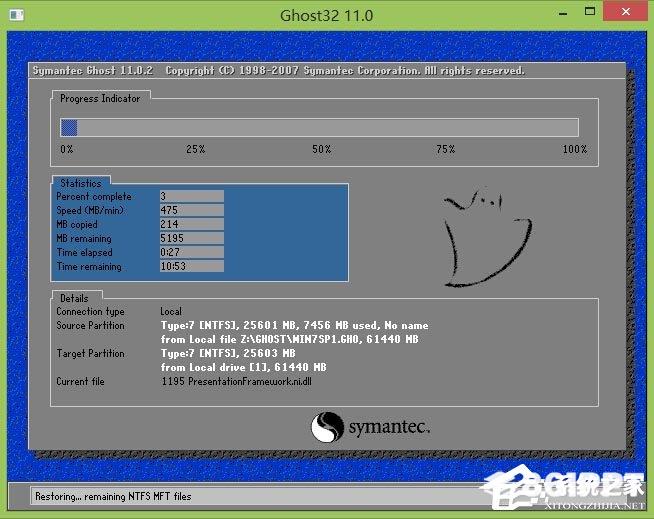The image size is (654, 519).
Task: Click the 100% progress marker label
Action: [x=575, y=149]
